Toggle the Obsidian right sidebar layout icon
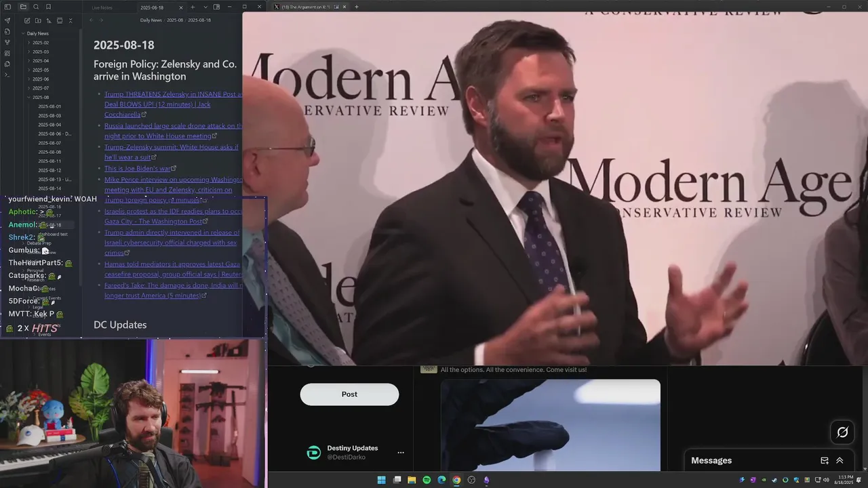This screenshot has height=488, width=868. [217, 7]
